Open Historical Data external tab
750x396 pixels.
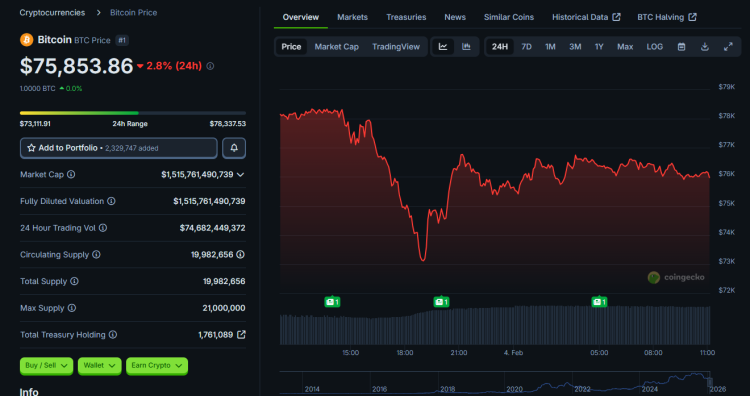(x=586, y=17)
